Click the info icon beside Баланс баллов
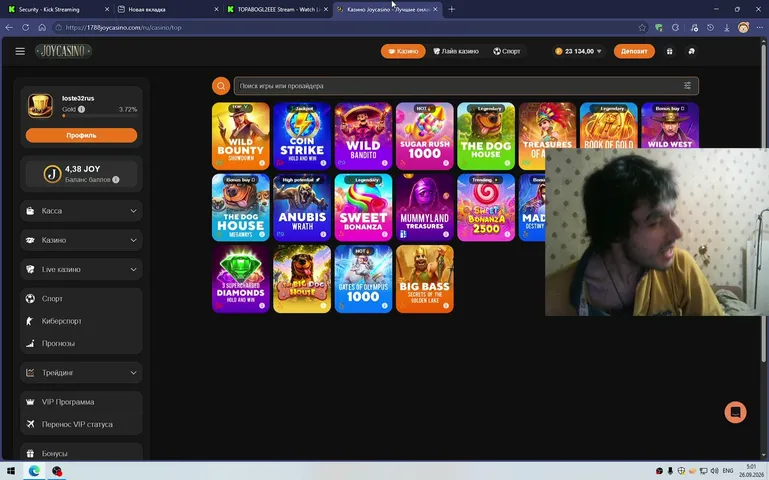 (x=116, y=179)
